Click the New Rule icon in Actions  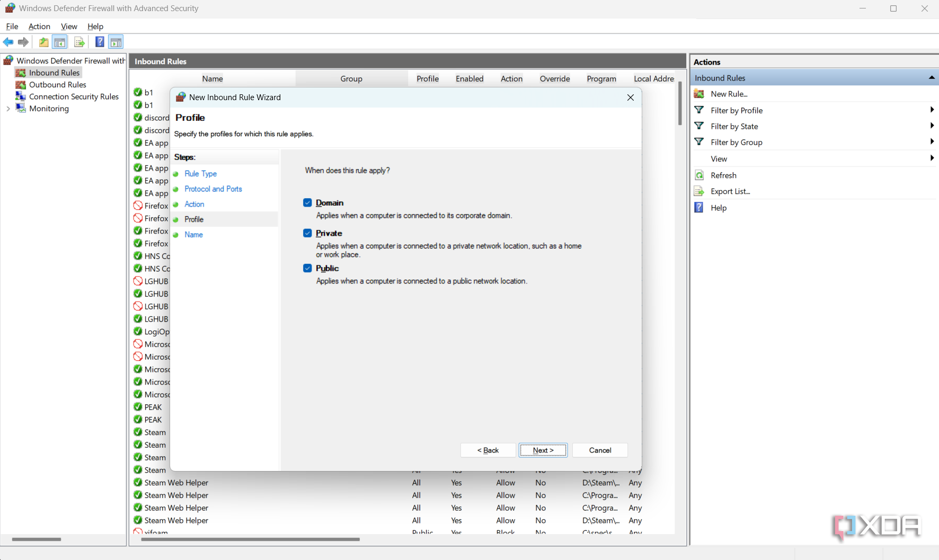[699, 94]
